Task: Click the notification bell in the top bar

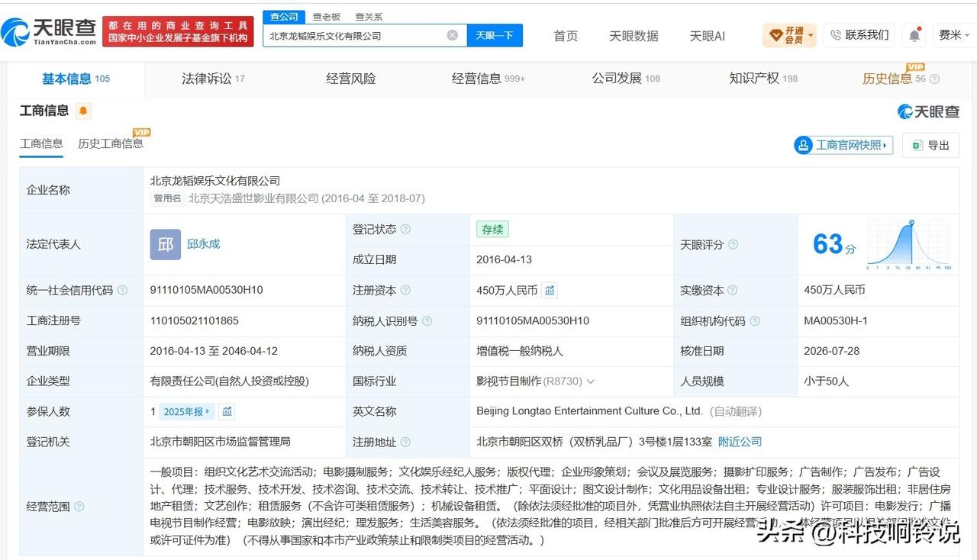Action: click(914, 35)
